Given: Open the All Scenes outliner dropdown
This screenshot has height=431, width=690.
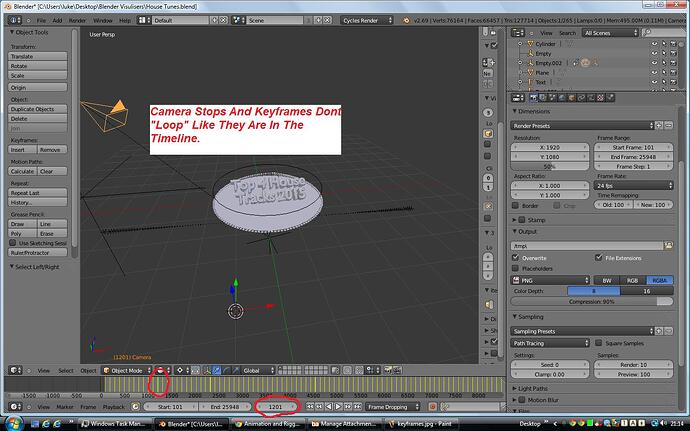Looking at the screenshot, I should 610,33.
